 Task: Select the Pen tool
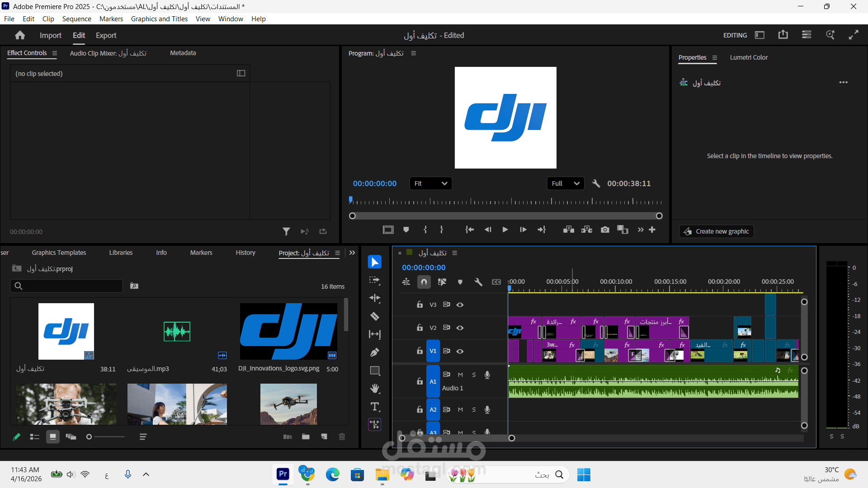click(375, 352)
